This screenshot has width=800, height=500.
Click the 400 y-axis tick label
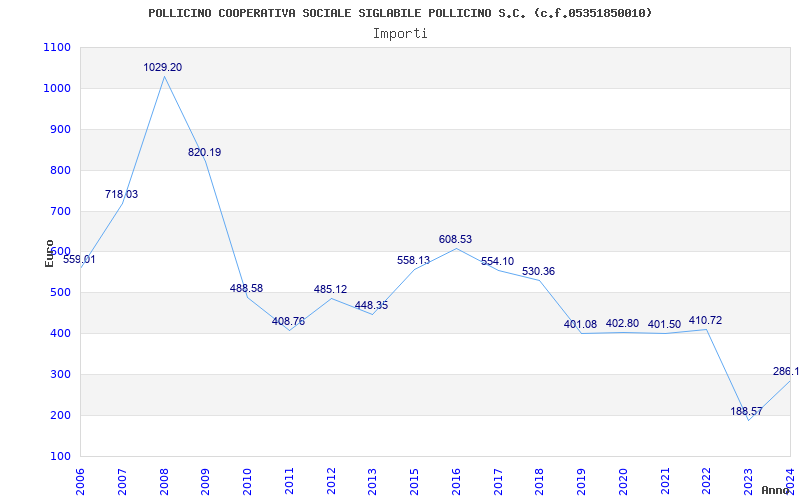click(63, 334)
